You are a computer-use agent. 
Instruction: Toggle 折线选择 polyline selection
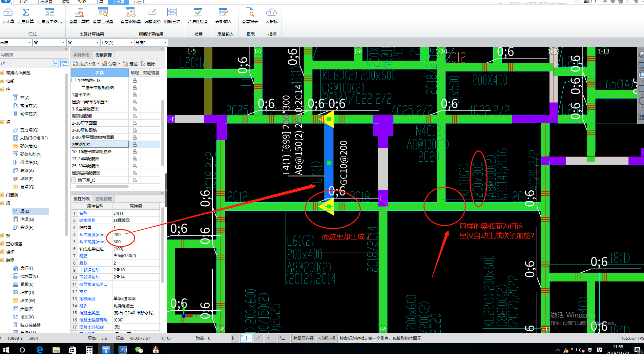coord(327,338)
